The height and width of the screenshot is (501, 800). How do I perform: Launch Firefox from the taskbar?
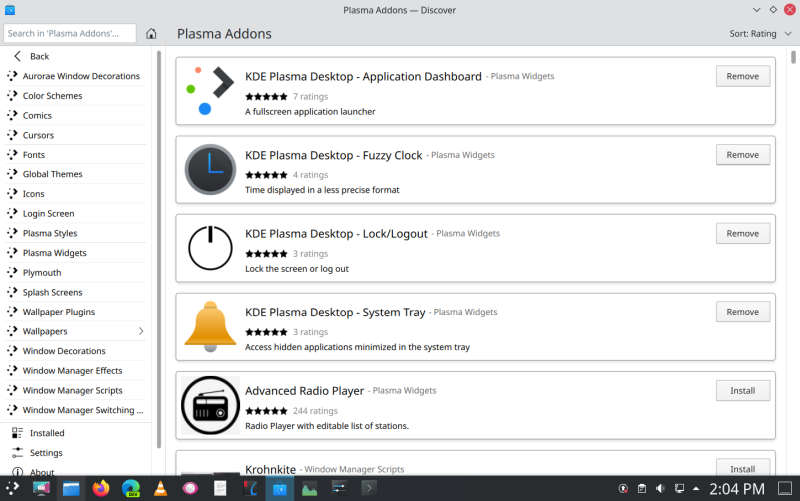point(101,488)
